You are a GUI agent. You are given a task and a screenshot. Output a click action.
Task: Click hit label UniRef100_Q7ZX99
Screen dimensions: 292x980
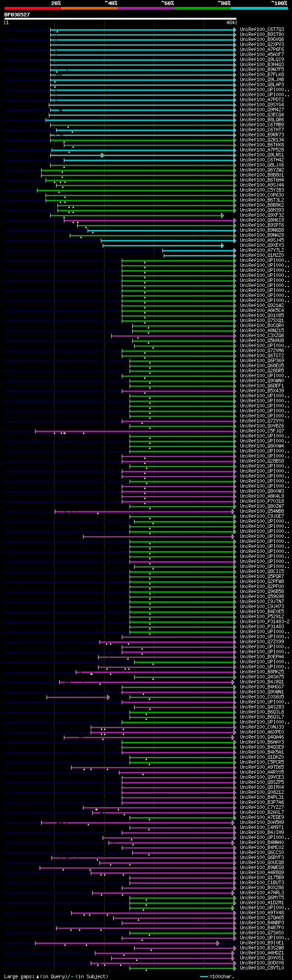pyautogui.click(x=262, y=642)
